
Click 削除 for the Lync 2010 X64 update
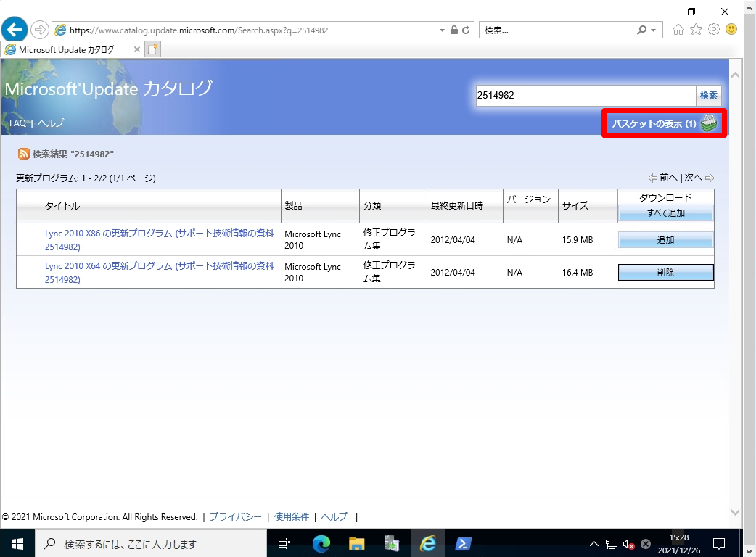tap(666, 272)
